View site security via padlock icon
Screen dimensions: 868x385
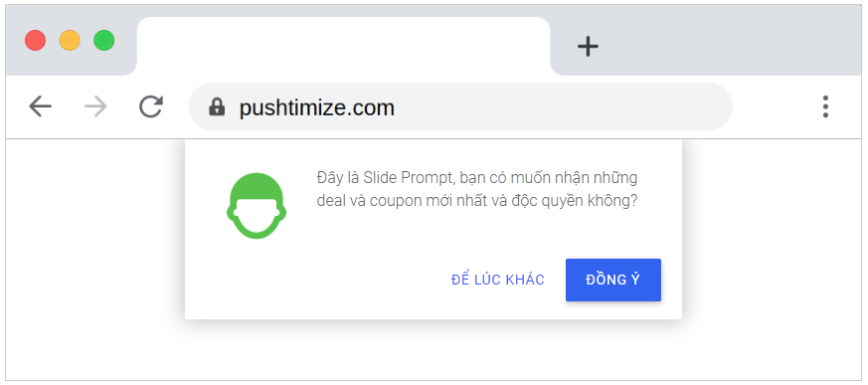tap(217, 106)
